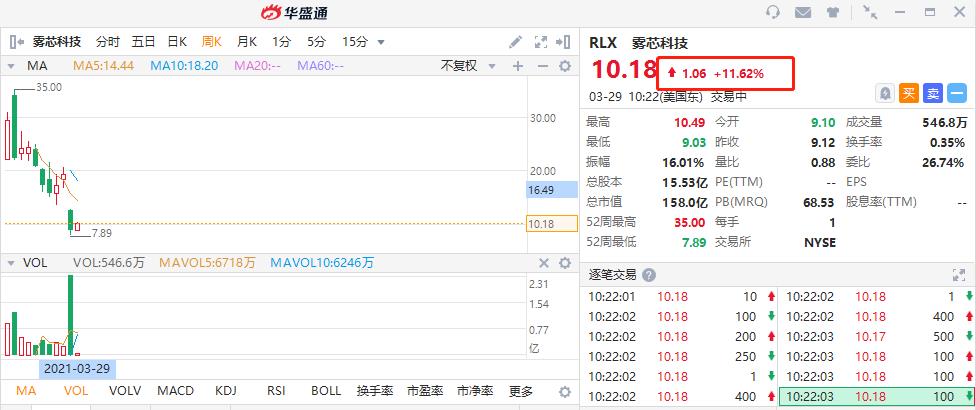Click 总市值 value 158.0亿
The image size is (976, 410).
(683, 202)
